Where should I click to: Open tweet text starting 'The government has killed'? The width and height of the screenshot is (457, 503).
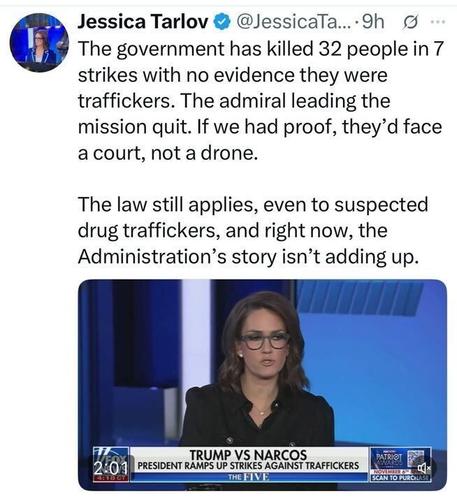261,101
